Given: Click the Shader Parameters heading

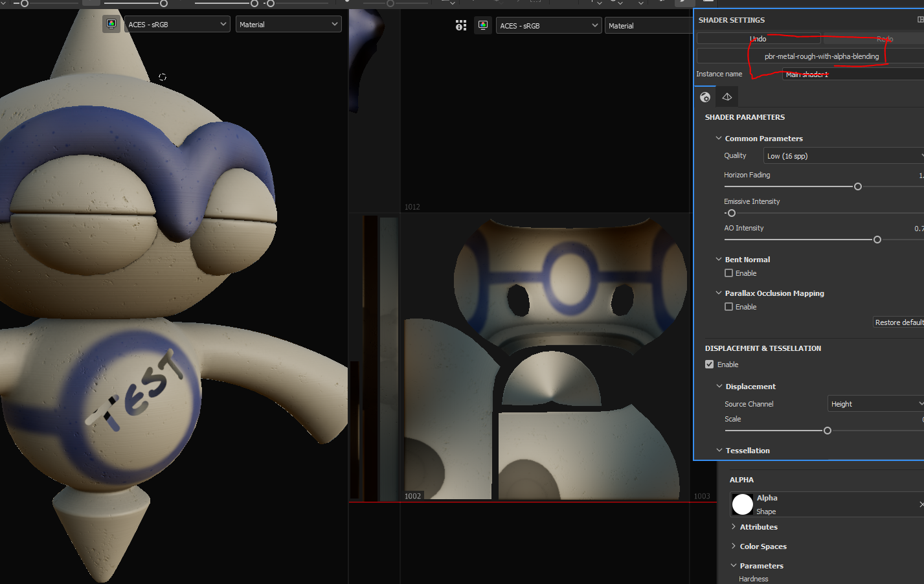Looking at the screenshot, I should [745, 117].
